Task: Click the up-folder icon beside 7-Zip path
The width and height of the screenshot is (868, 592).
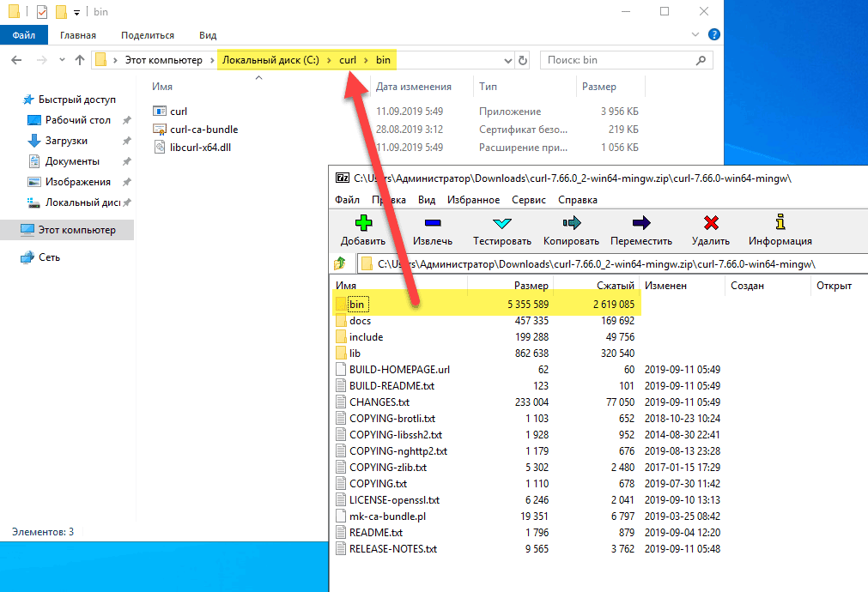Action: pyautogui.click(x=341, y=263)
